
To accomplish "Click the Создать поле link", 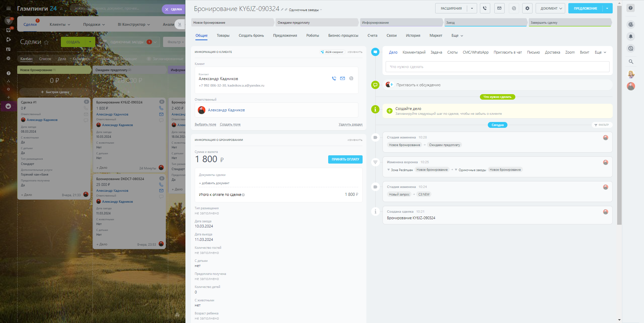I will tap(230, 124).
